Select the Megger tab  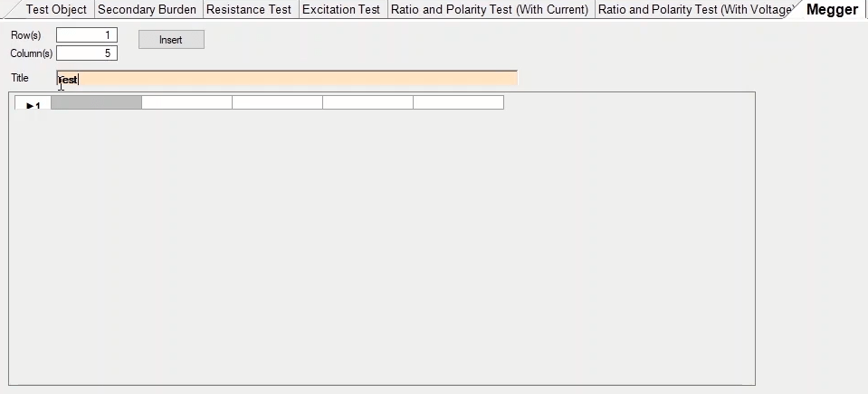tap(831, 10)
